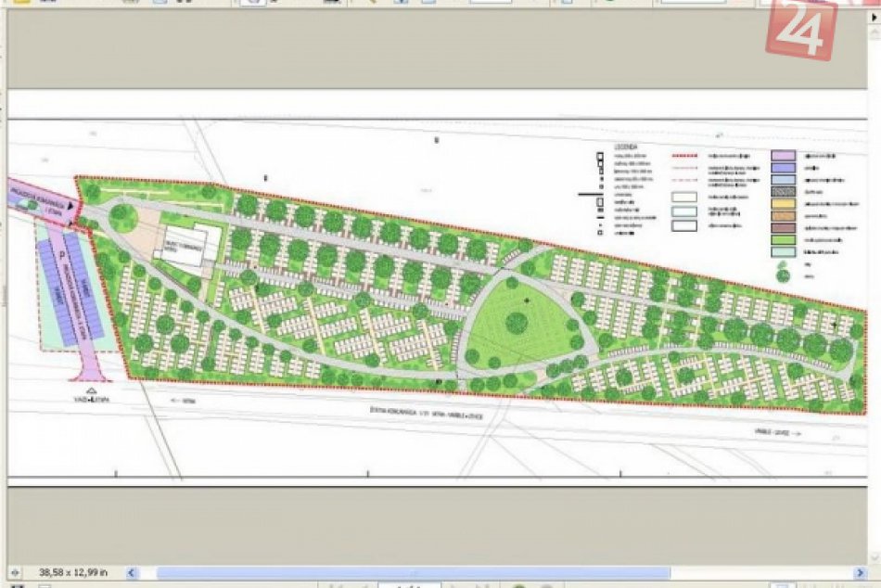Click the tree symbol in the legend

[784, 275]
